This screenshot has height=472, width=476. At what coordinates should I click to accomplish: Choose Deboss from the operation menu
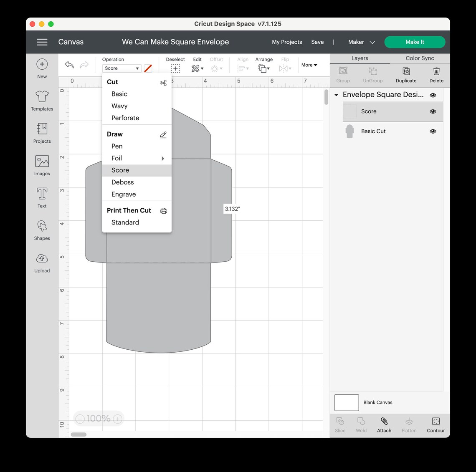[x=122, y=182]
